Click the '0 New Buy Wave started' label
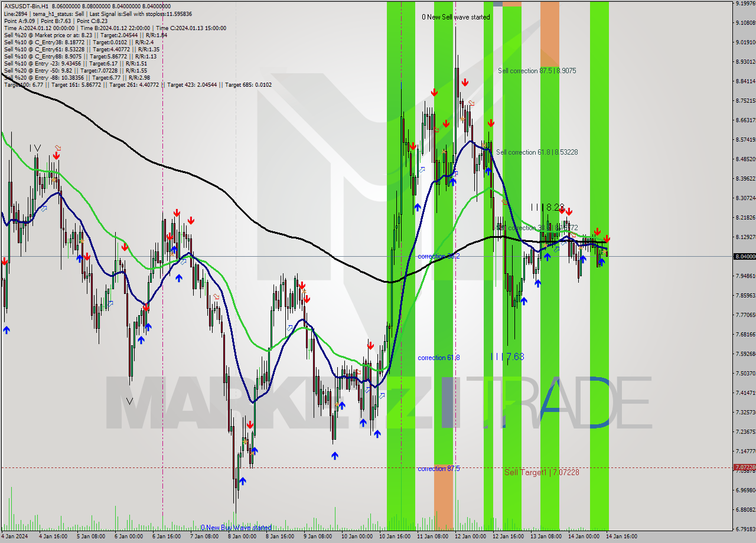This screenshot has height=543, width=756. 236,528
